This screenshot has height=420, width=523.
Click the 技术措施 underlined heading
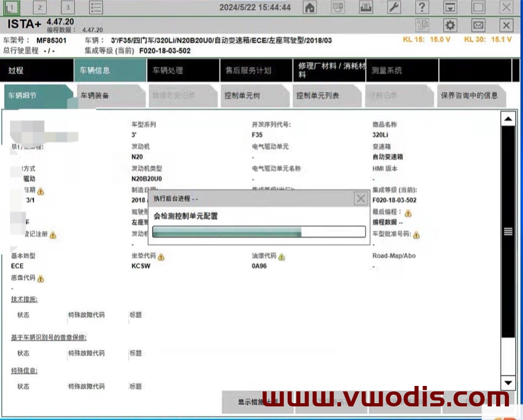tap(25, 299)
